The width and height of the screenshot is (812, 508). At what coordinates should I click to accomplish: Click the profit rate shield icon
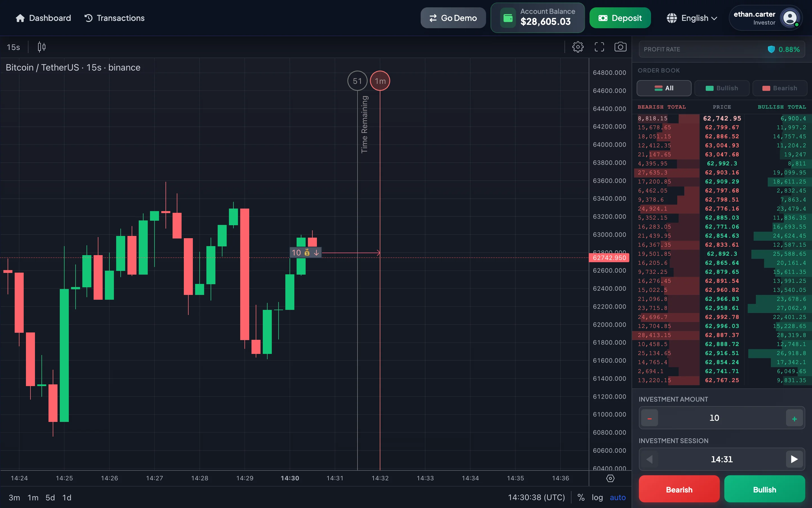coord(771,49)
